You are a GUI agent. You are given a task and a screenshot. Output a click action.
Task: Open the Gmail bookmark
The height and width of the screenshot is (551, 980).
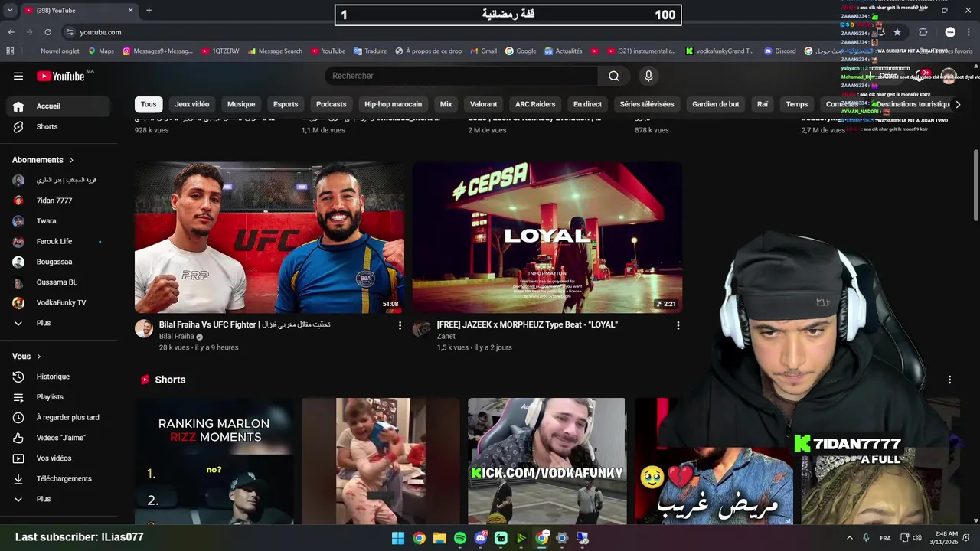pos(483,51)
